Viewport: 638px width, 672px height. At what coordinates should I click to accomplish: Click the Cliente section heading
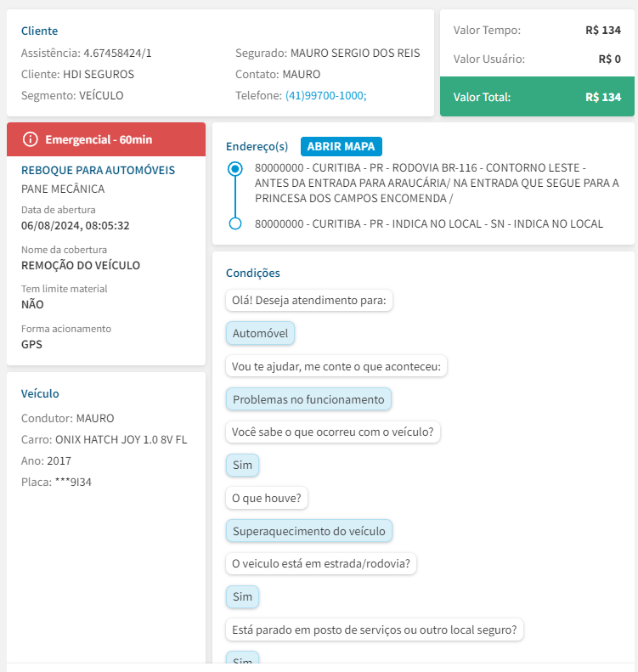[39, 31]
